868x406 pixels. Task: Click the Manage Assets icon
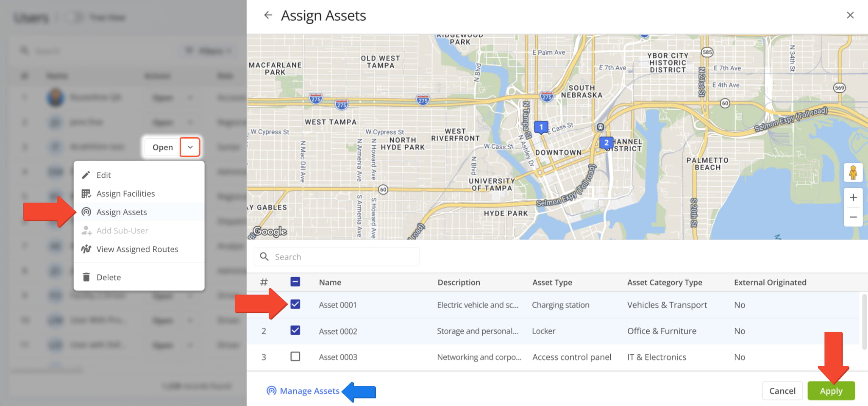point(271,391)
